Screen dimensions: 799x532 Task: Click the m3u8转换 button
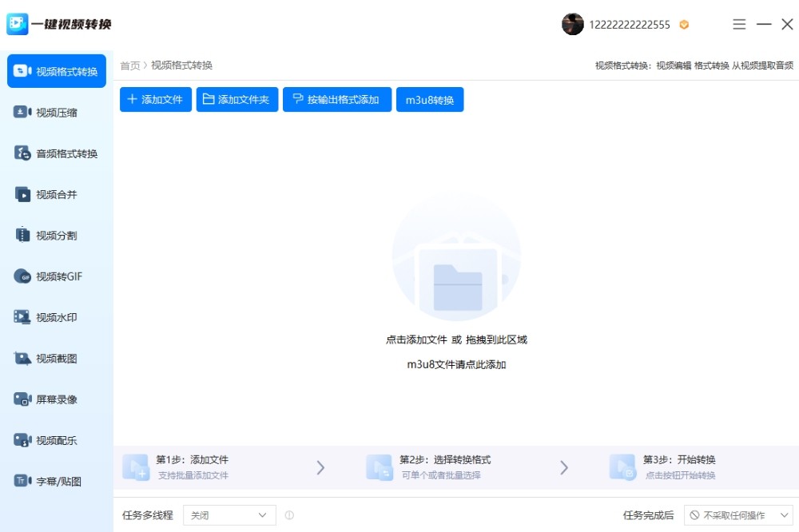[x=430, y=99]
